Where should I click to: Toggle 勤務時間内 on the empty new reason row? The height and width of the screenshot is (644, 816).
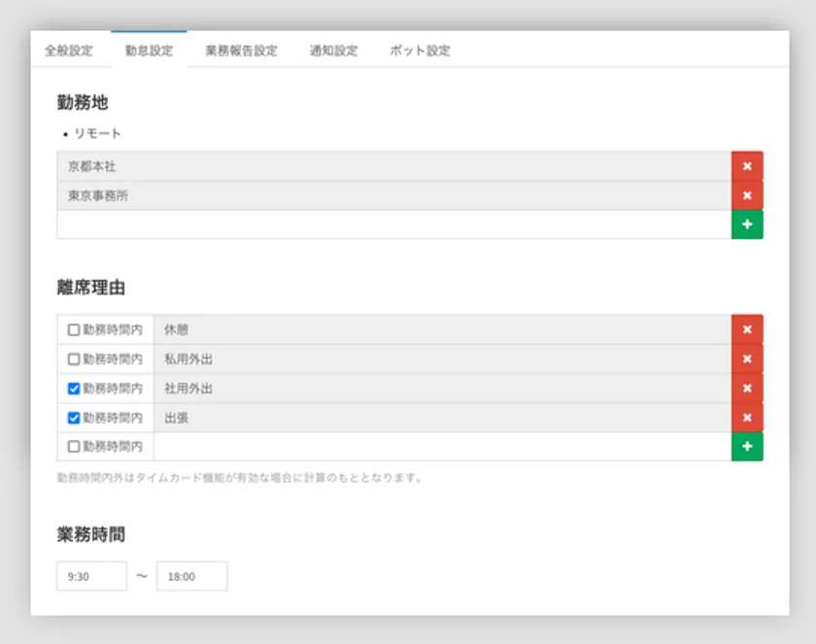(74, 447)
